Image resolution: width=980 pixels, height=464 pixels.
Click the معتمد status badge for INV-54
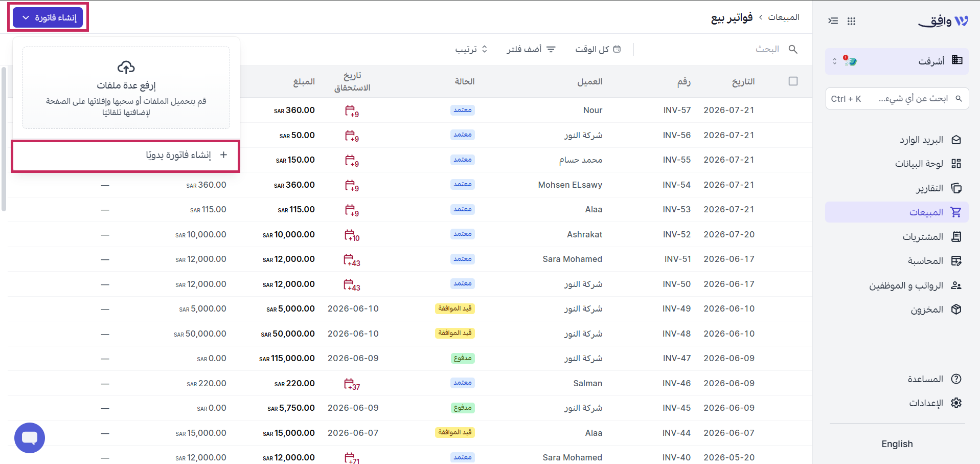point(463,185)
